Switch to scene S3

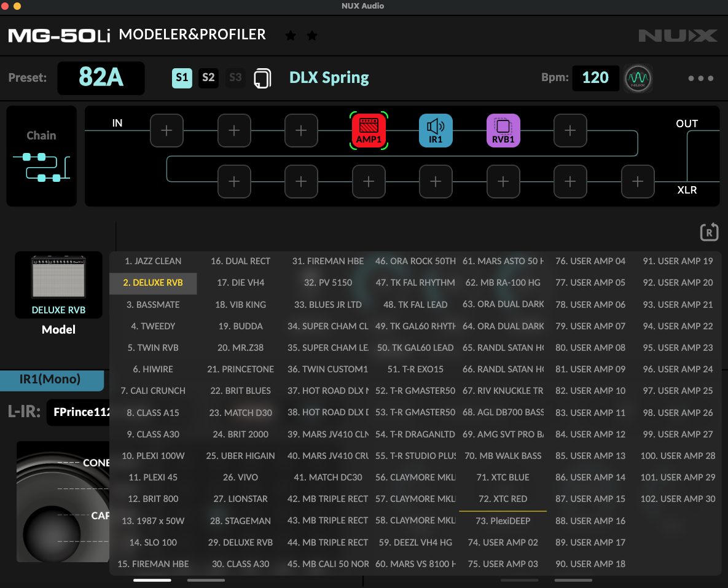(235, 77)
